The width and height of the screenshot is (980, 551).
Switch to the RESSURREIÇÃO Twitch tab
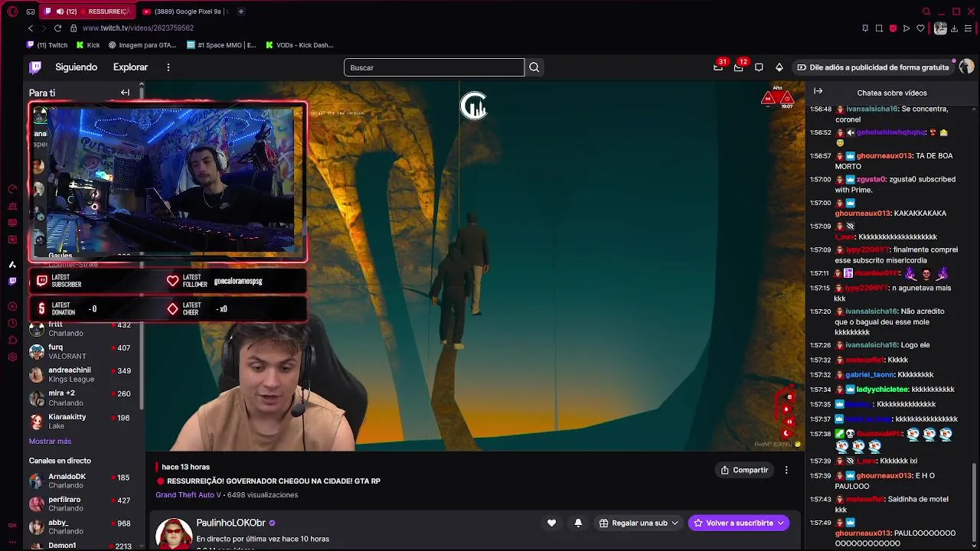87,11
